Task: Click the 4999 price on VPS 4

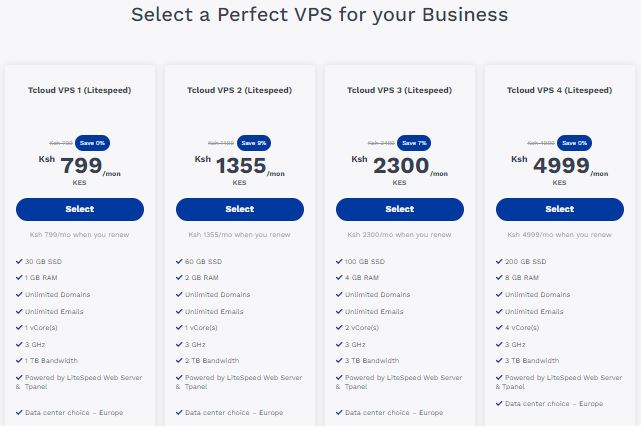Action: tap(561, 166)
